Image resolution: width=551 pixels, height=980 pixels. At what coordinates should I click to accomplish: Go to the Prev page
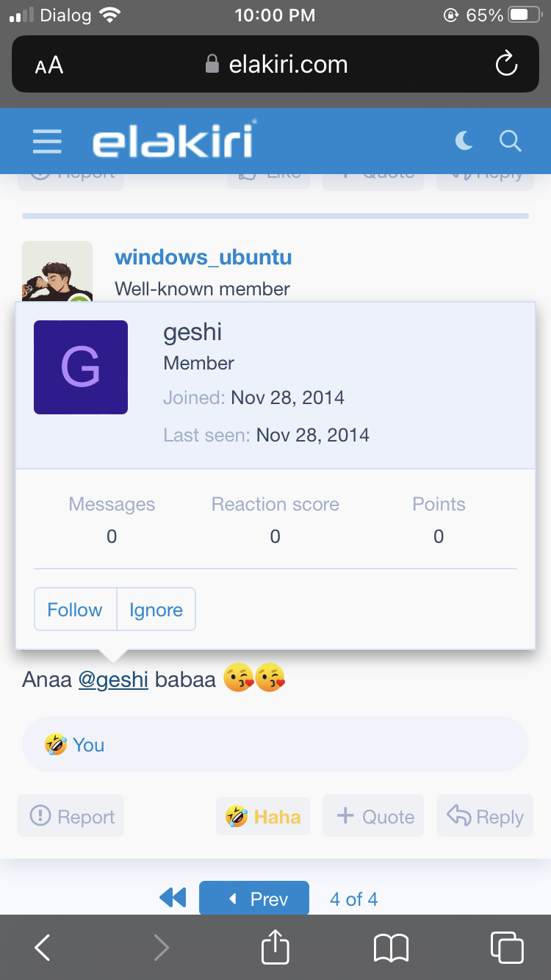tap(254, 898)
